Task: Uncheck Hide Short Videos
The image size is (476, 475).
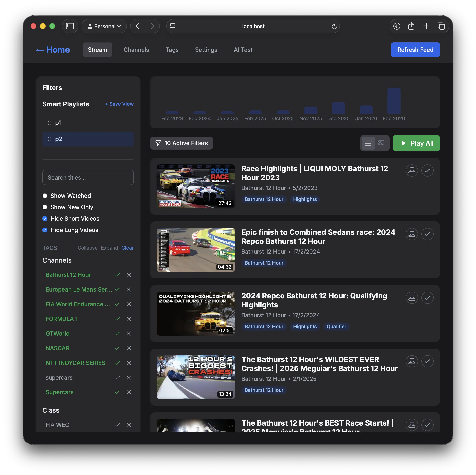Action: click(45, 218)
